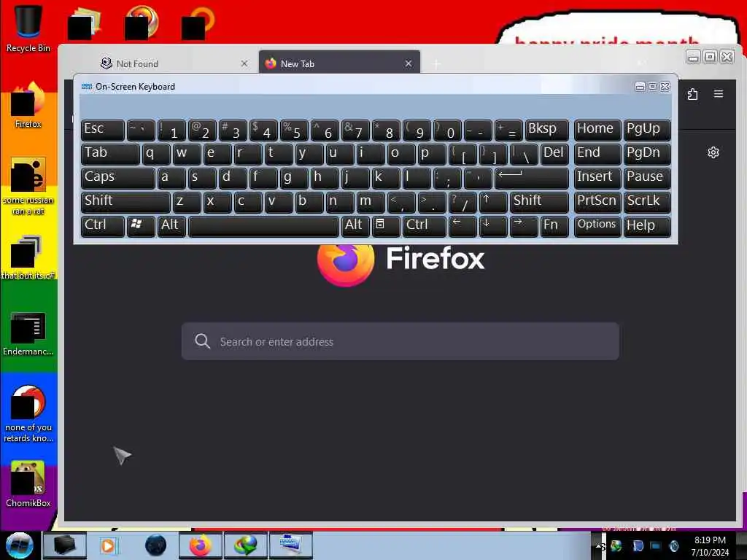This screenshot has width=747, height=560.
Task: Click the number 5 key
Action: tap(293, 130)
